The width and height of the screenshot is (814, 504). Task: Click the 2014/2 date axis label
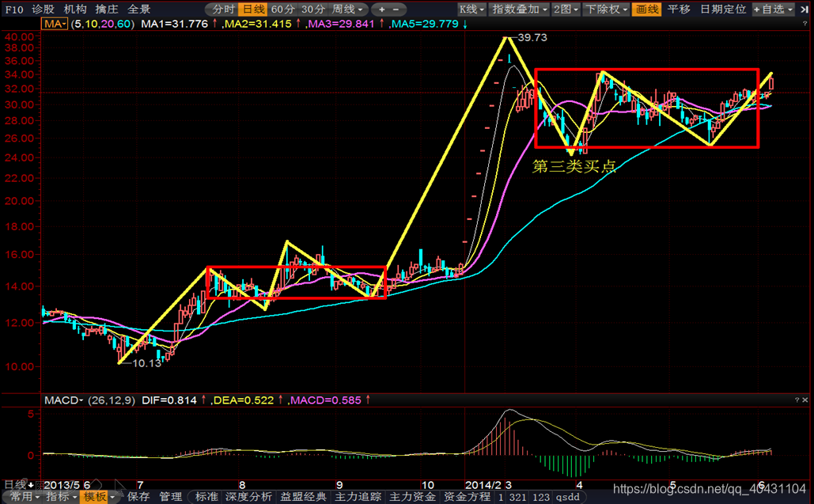point(483,485)
